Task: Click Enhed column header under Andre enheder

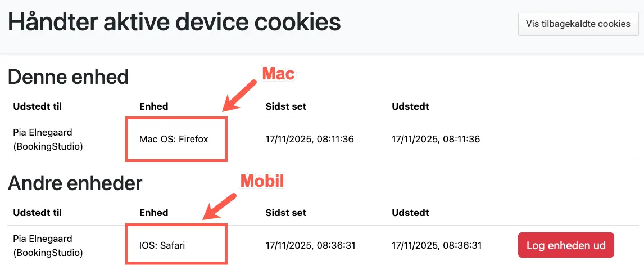Action: coord(153,213)
